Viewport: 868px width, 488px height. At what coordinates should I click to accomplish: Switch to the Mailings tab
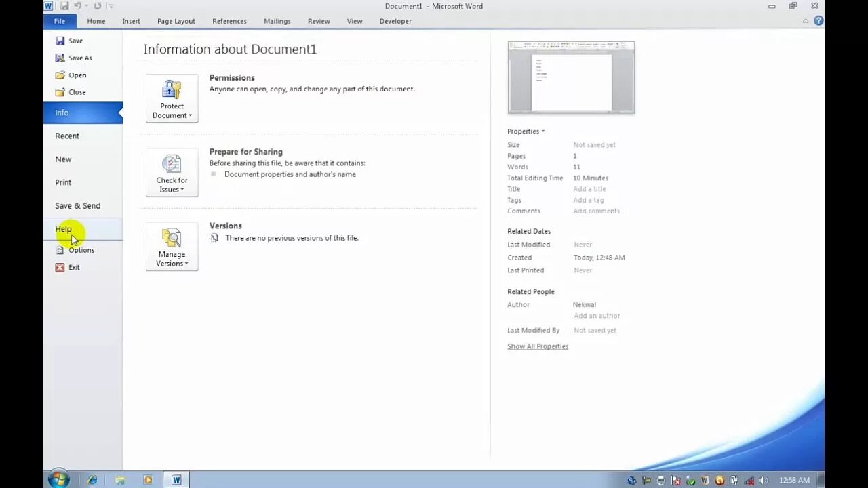click(277, 21)
